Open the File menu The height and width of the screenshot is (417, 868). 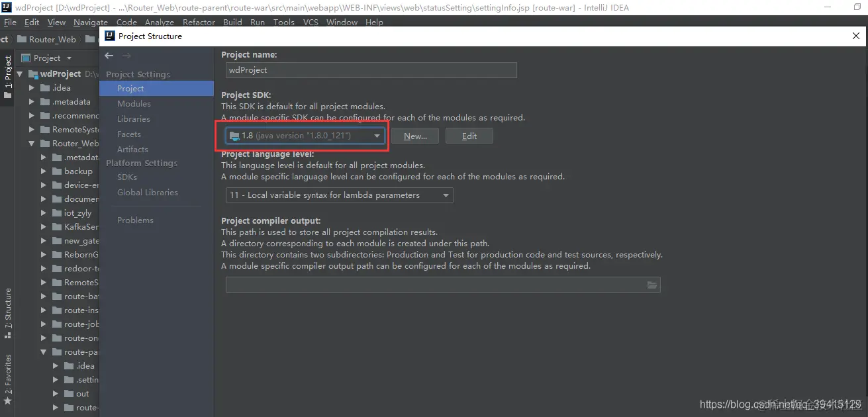click(10, 22)
